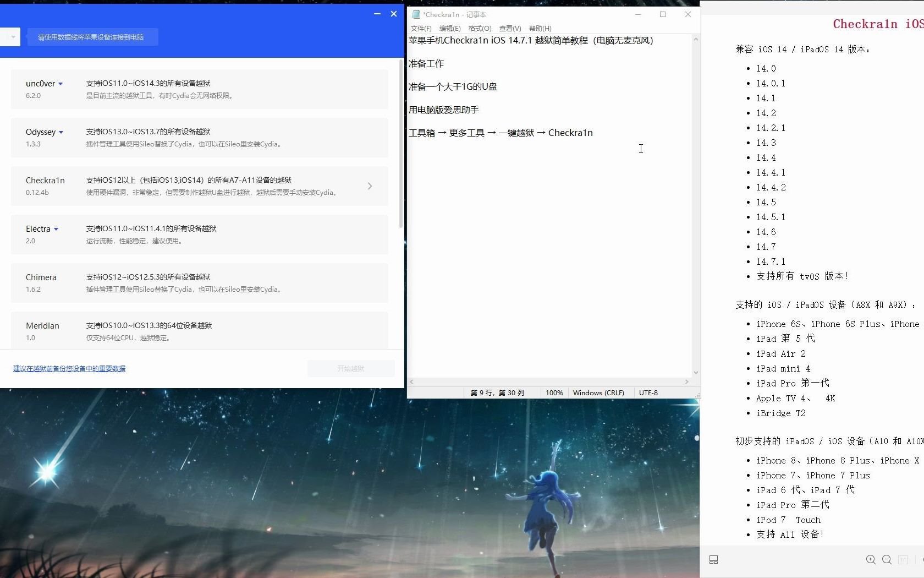Show thumbnail strip in image viewer
This screenshot has height=578, width=924.
713,559
